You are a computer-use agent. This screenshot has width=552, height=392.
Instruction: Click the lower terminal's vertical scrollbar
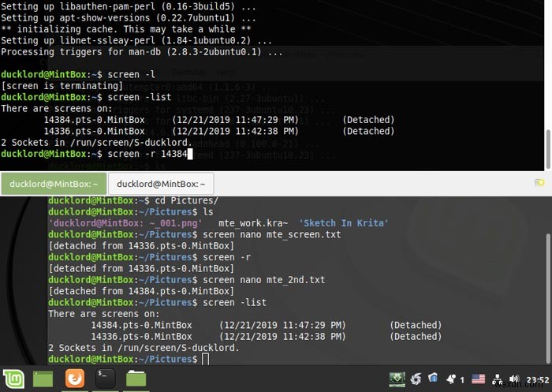tap(548, 298)
